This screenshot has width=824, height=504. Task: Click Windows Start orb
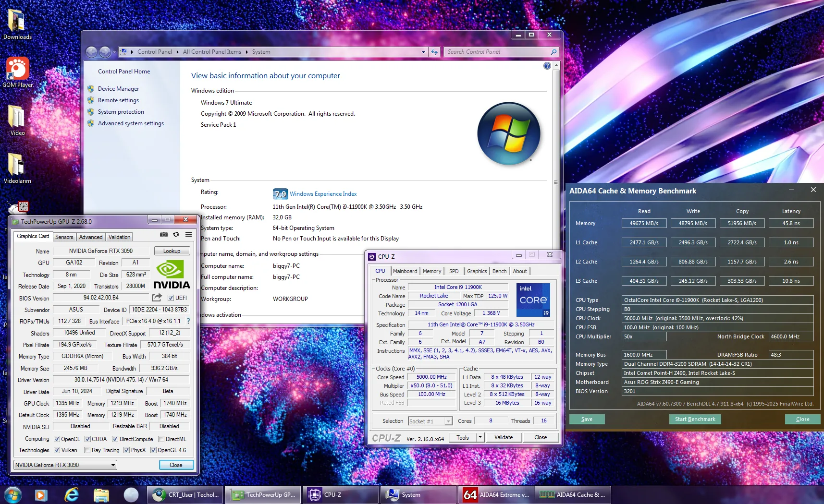pyautogui.click(x=13, y=495)
